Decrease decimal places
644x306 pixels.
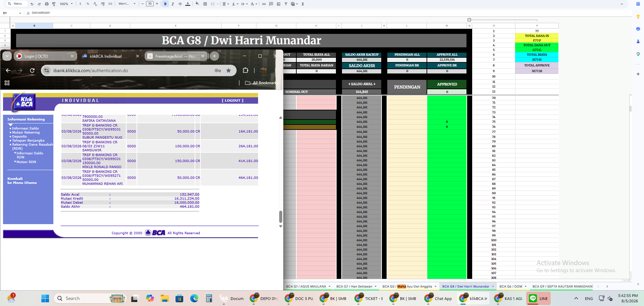click(x=95, y=4)
